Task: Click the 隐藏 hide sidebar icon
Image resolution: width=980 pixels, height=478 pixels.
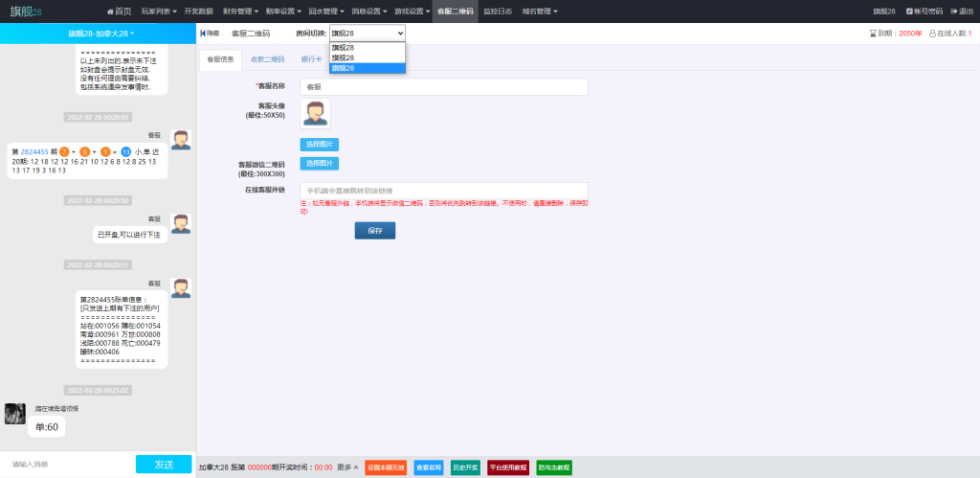Action: tap(210, 34)
